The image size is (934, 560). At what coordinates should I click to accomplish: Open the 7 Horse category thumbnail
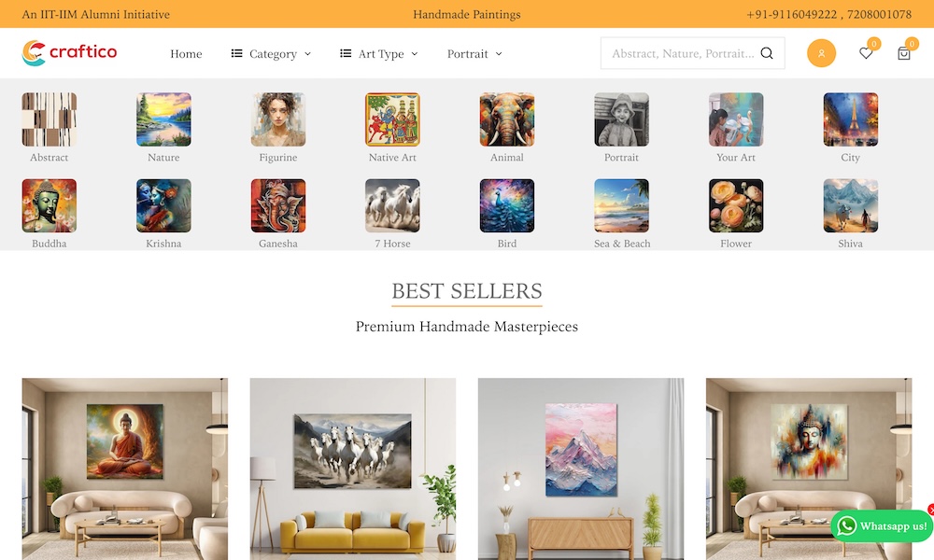pyautogui.click(x=392, y=206)
